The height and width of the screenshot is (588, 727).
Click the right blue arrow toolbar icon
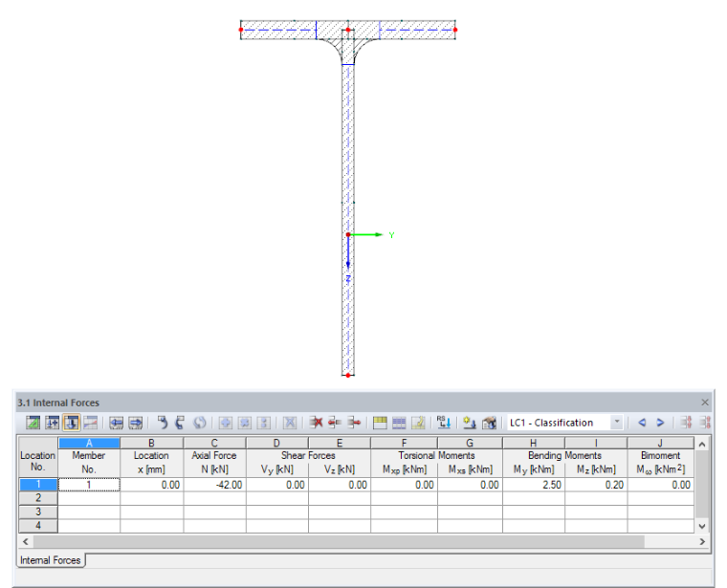[x=135, y=423]
